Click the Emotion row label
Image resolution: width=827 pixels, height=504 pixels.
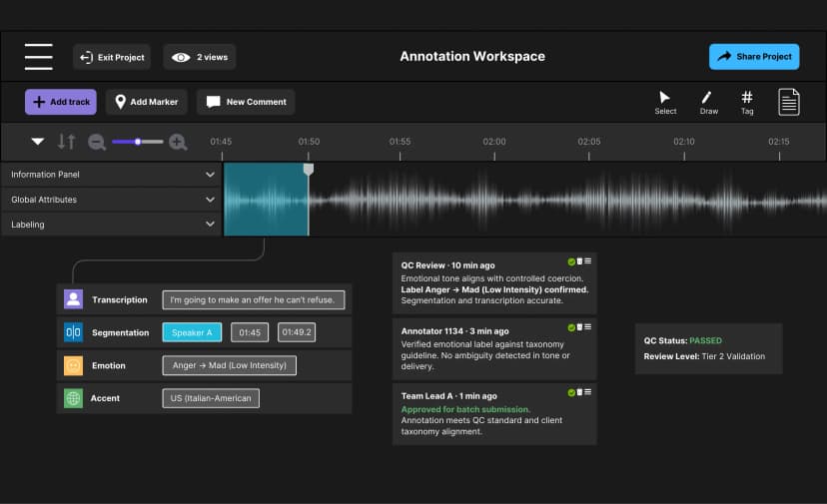(109, 365)
